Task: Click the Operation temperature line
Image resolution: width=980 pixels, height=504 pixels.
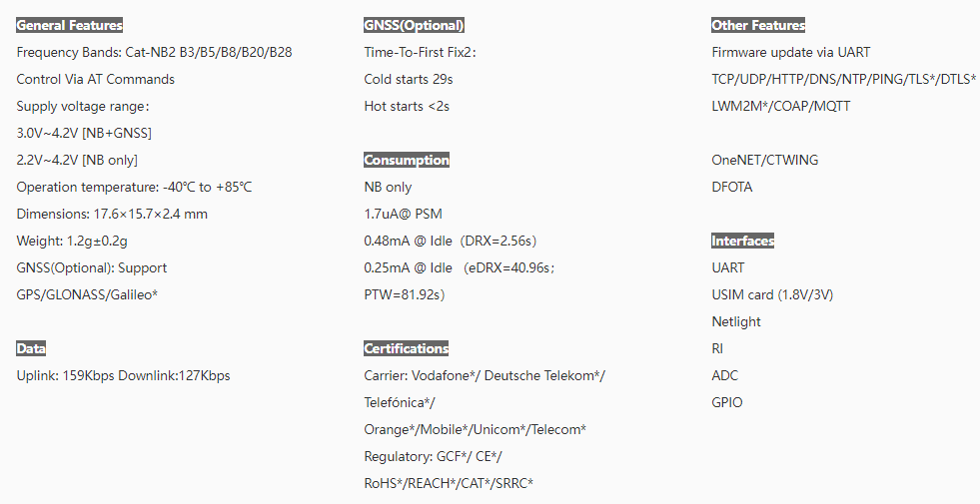Action: (x=135, y=188)
